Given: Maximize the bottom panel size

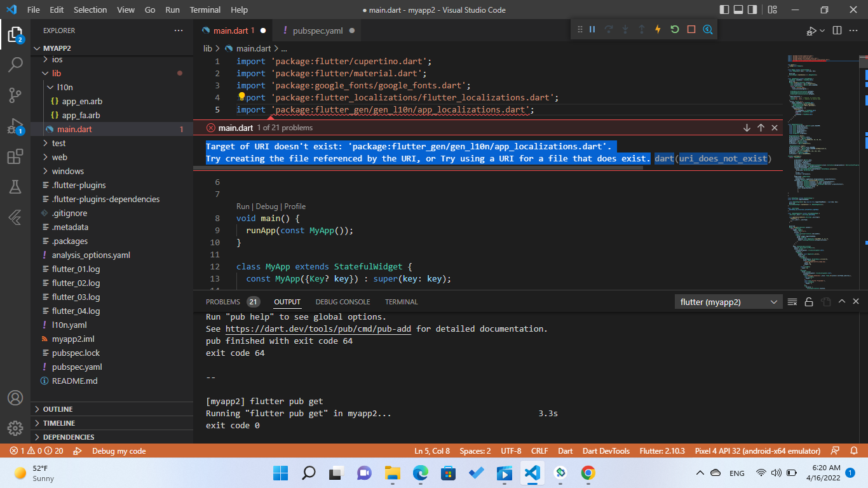Looking at the screenshot, I should 841,302.
